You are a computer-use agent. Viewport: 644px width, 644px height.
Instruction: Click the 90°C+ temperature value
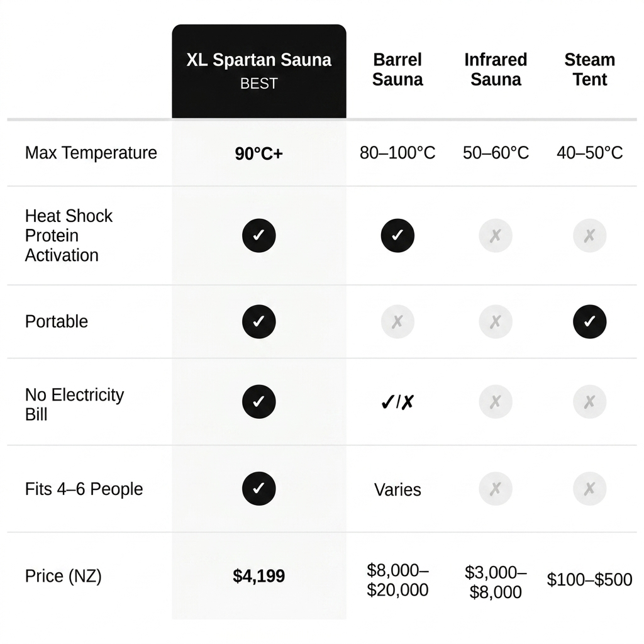[258, 153]
